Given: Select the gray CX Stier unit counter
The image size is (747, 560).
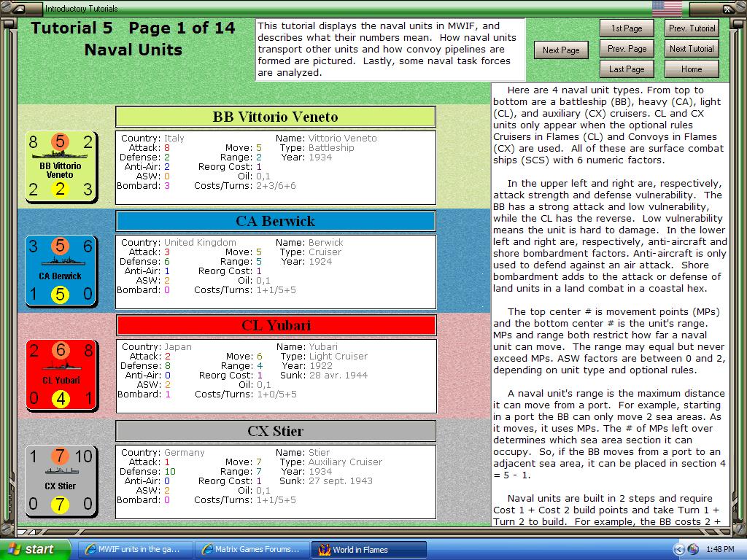Looking at the screenshot, I should [x=61, y=481].
